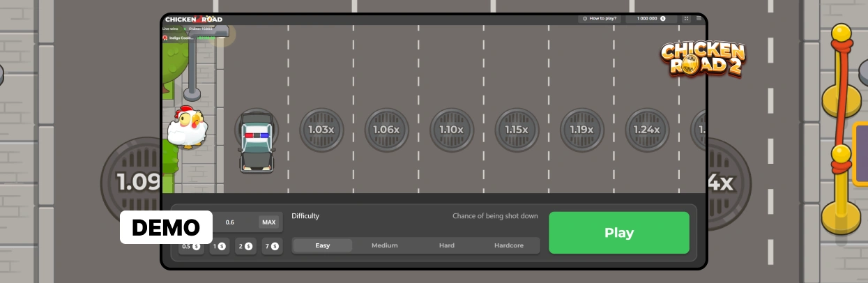Image resolution: width=868 pixels, height=283 pixels.
Task: Click the white chicken character
Action: [187, 128]
